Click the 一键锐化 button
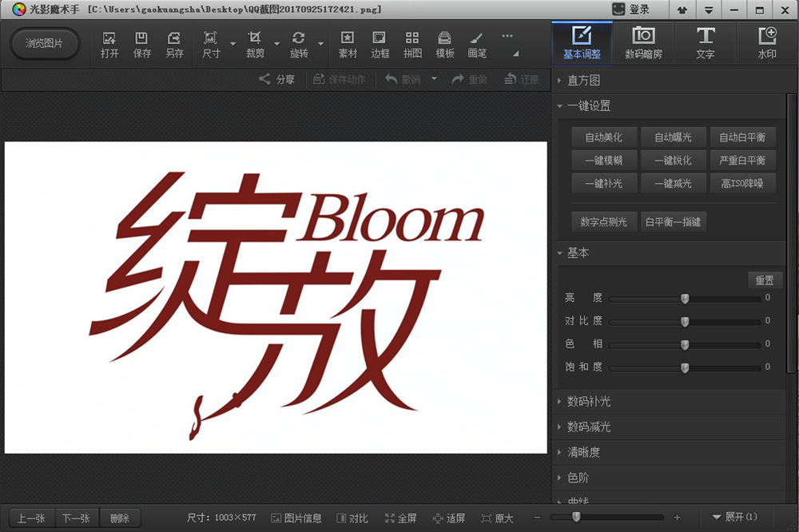This screenshot has width=799, height=532. [x=673, y=160]
